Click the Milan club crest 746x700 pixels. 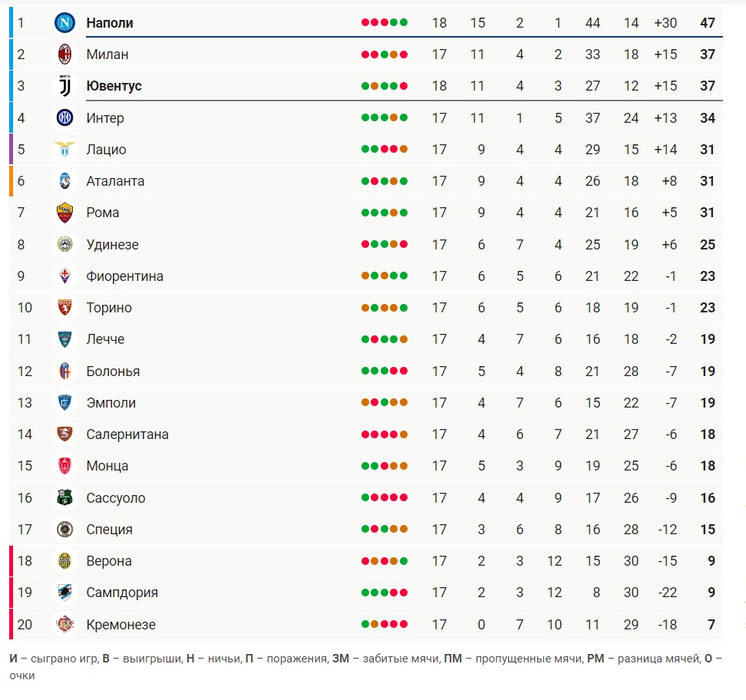pyautogui.click(x=64, y=54)
